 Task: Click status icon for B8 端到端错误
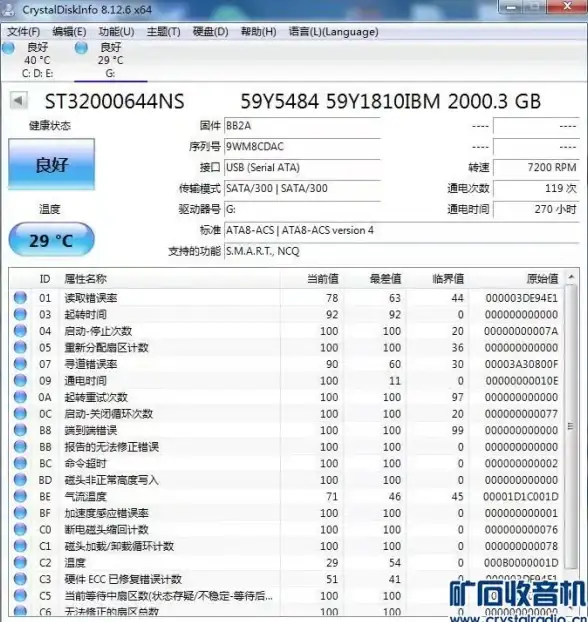coord(20,430)
